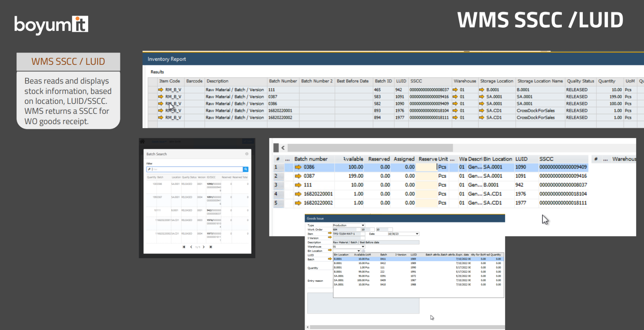The height and width of the screenshot is (330, 644).
Task: Click Reserve cell for batch 0386 row
Action: coord(427,167)
